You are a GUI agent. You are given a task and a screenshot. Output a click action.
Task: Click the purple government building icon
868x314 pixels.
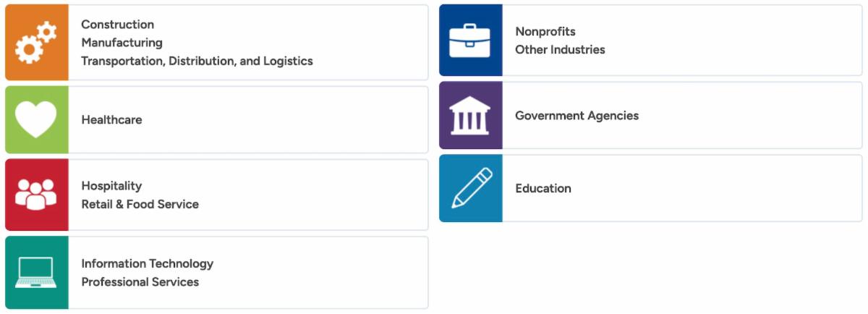coord(470,115)
